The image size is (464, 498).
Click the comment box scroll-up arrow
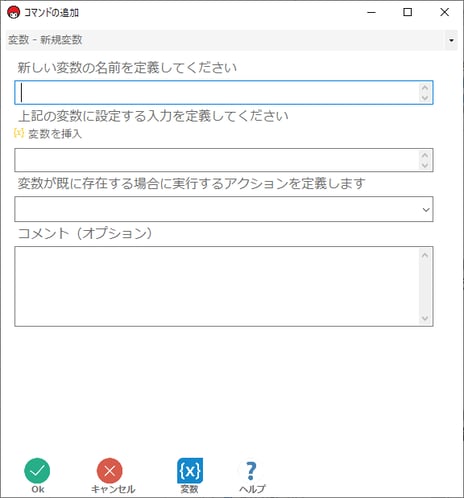click(425, 255)
